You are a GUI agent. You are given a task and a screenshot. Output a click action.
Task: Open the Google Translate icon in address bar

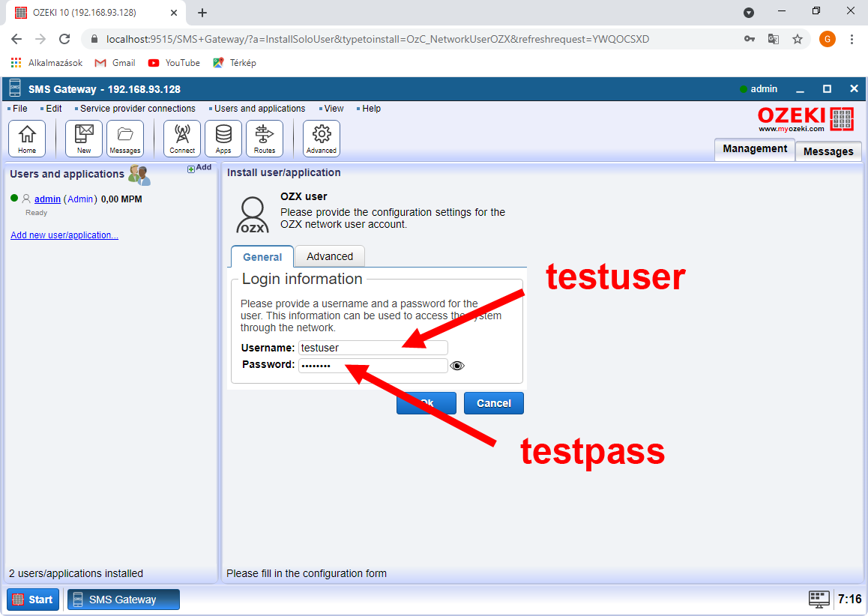coord(774,39)
